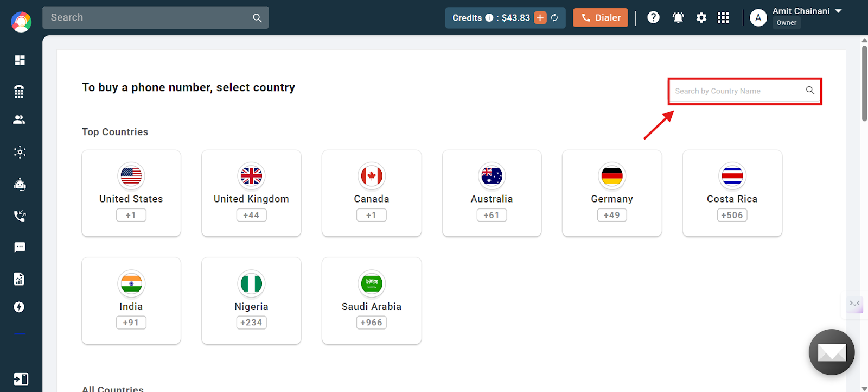Click the Owner role badge
The image size is (868, 392).
click(787, 23)
